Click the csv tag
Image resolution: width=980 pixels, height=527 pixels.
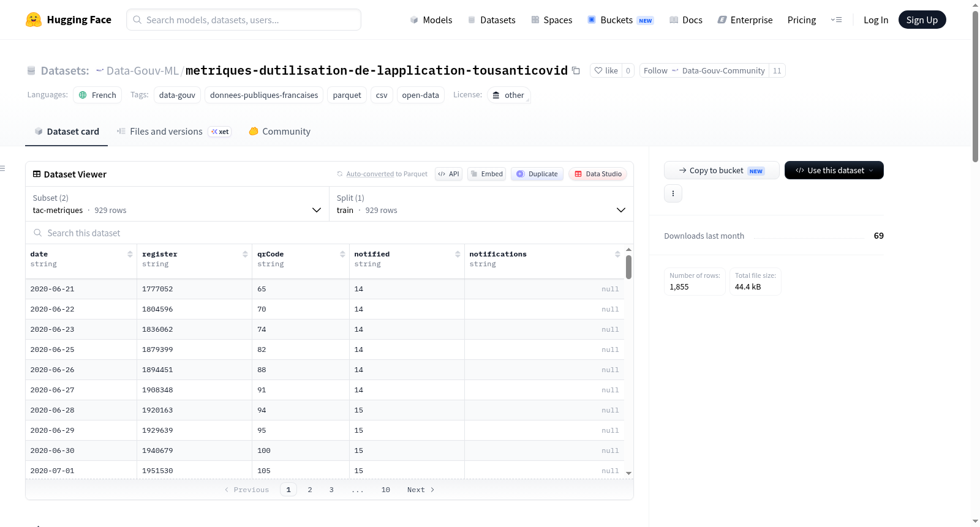382,95
